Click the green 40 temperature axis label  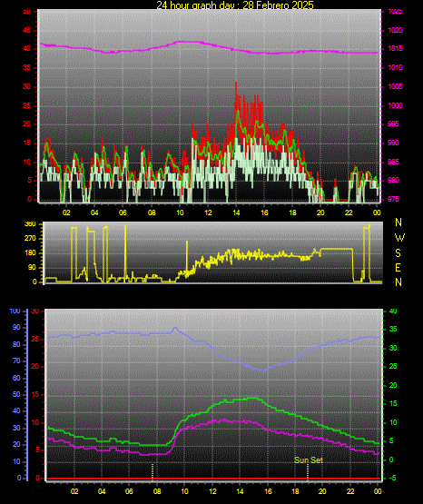point(393,311)
